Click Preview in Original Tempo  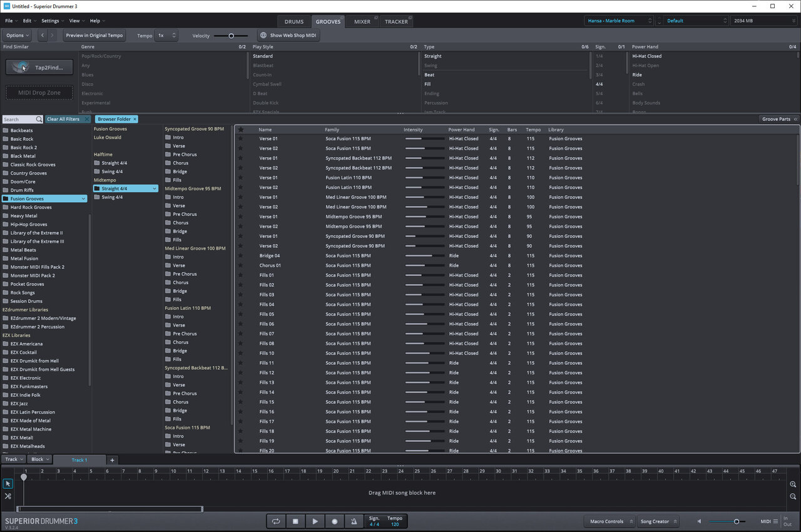point(94,36)
